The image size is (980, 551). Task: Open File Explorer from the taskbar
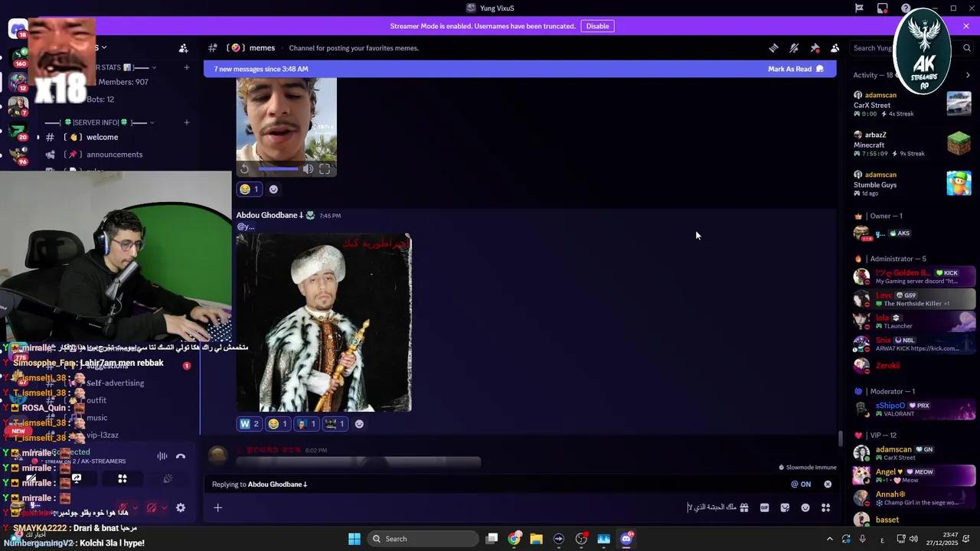pos(536,539)
